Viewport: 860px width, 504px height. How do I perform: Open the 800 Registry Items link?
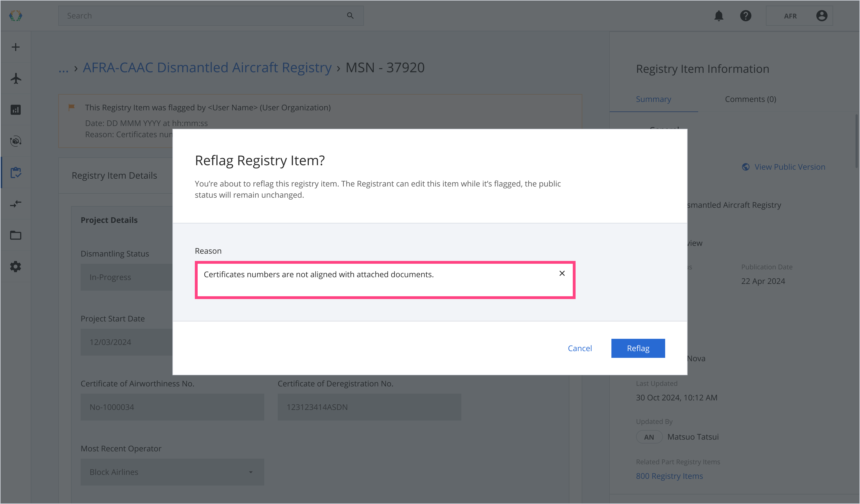click(x=669, y=476)
